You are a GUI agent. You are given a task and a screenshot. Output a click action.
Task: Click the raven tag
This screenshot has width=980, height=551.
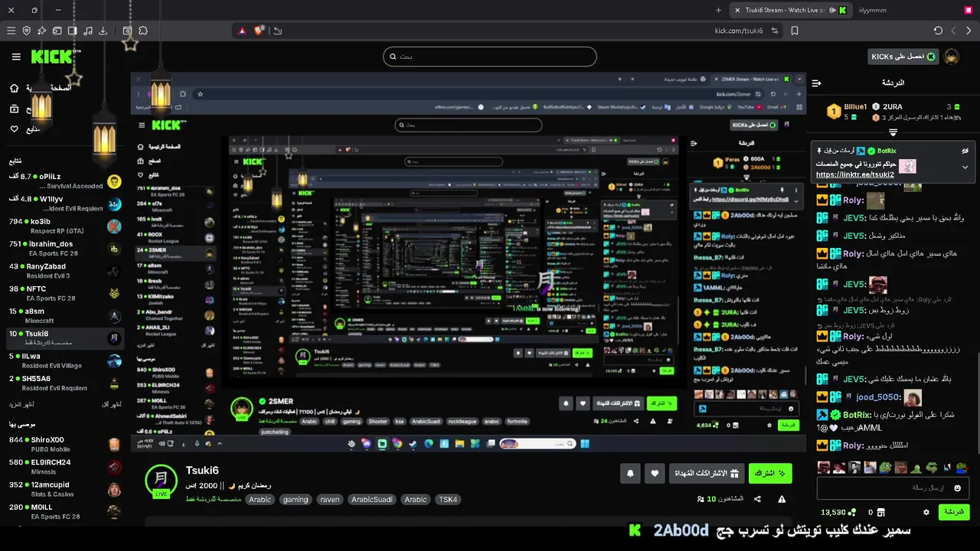point(330,500)
